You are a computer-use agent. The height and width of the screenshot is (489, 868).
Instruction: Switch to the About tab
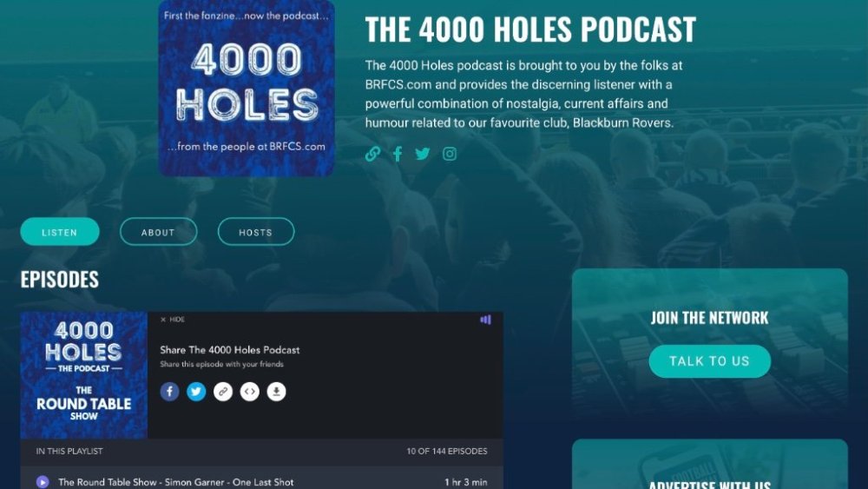tap(158, 232)
